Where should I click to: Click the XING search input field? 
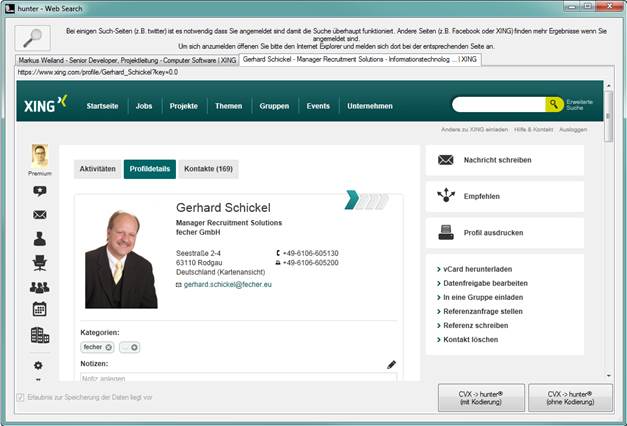(x=498, y=104)
